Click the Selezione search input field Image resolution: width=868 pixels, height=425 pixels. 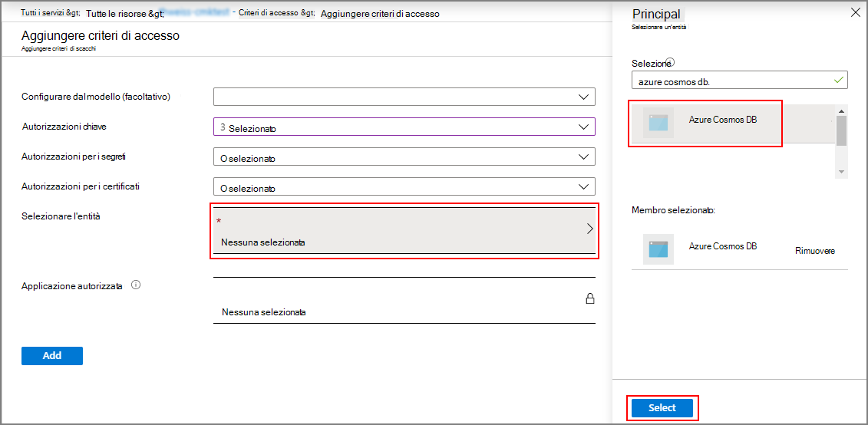740,81
